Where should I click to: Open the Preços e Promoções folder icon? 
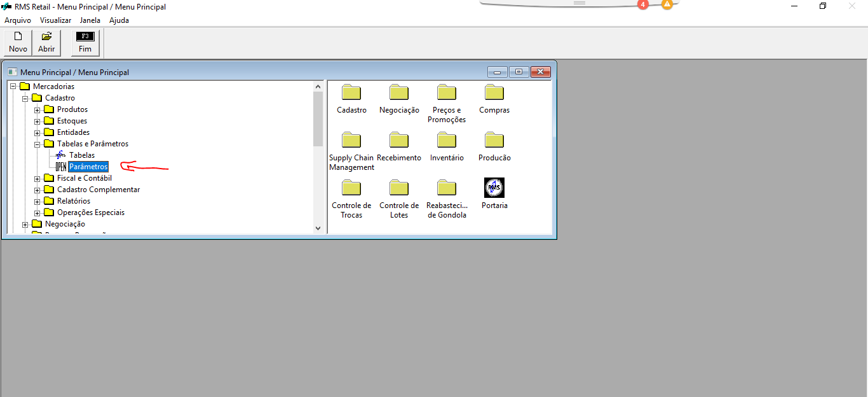447,93
